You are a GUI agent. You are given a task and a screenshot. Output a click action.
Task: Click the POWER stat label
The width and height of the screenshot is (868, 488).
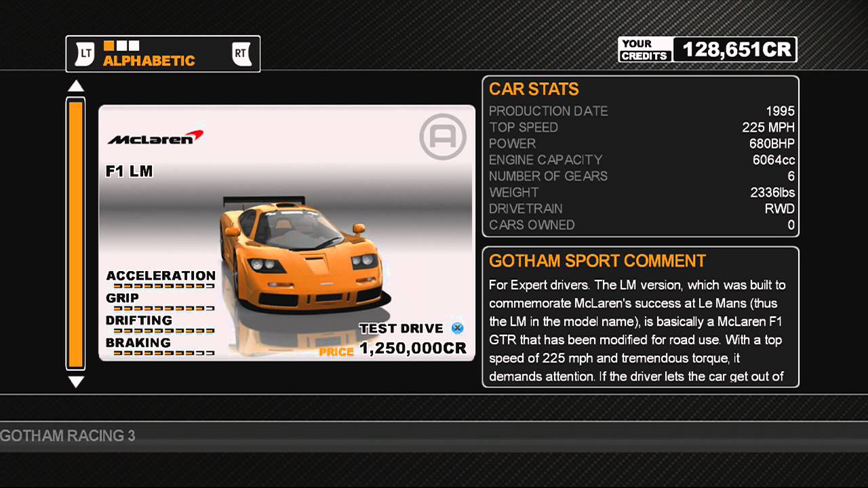click(x=513, y=144)
